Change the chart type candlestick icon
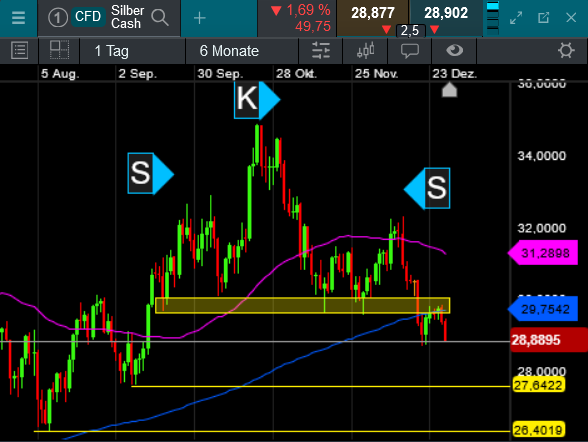588x442 pixels. 366,51
